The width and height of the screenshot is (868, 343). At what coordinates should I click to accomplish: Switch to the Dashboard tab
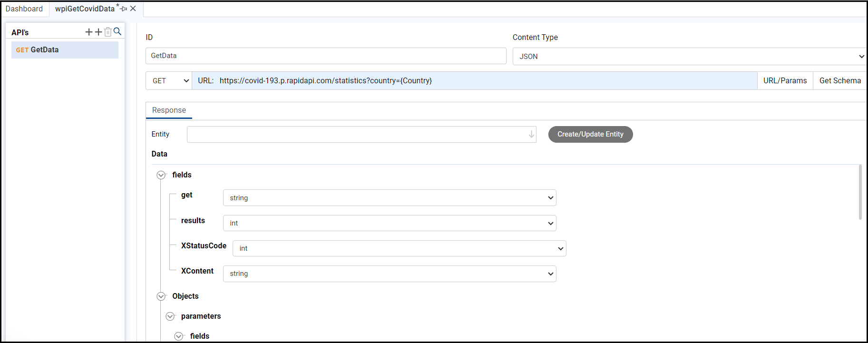tap(24, 9)
